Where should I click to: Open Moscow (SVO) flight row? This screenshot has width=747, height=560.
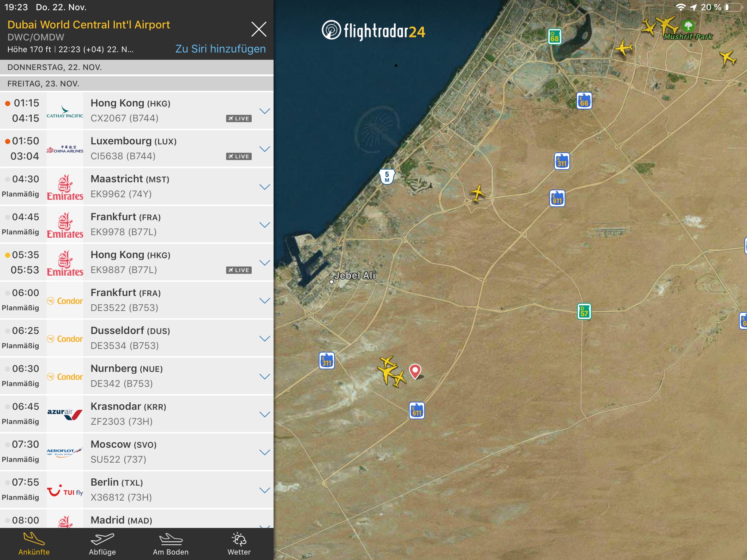(x=137, y=452)
